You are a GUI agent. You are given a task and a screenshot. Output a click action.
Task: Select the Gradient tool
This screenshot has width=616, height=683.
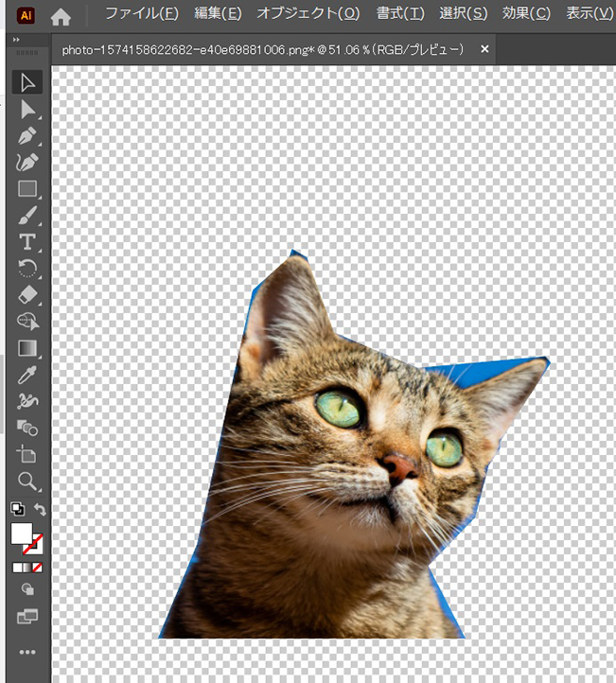pyautogui.click(x=27, y=348)
